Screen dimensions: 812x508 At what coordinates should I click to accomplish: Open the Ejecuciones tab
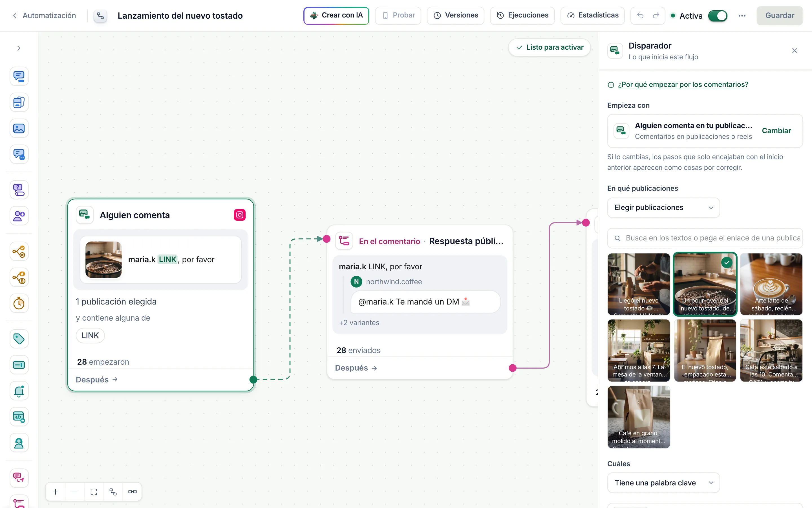click(x=522, y=16)
